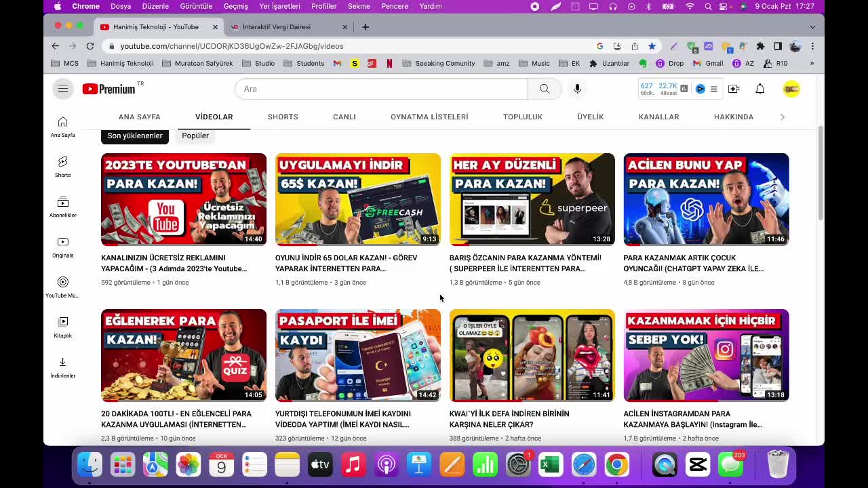Click the YouTube search input field

pyautogui.click(x=381, y=89)
